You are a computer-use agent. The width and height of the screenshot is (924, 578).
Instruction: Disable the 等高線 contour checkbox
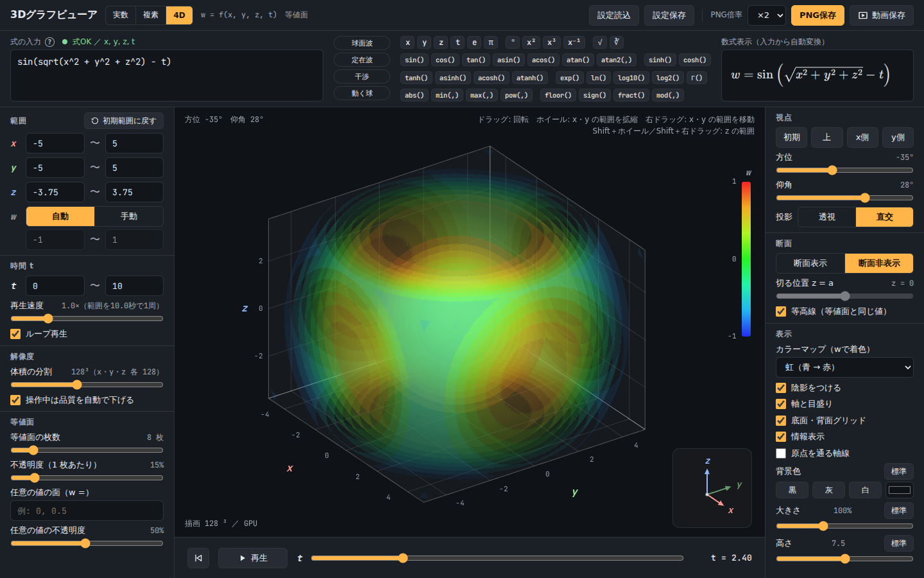[x=781, y=311]
